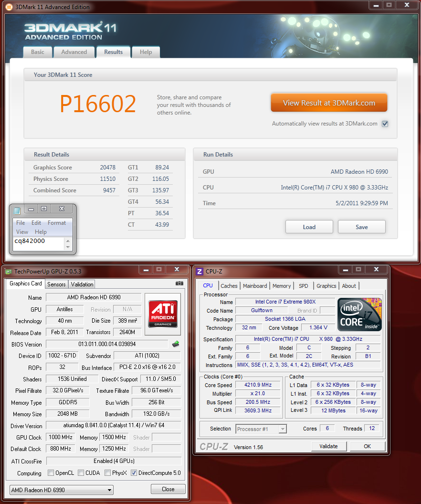The width and height of the screenshot is (421, 504).
Task: Open the Mainboard tab in CPU-Z
Action: (255, 286)
